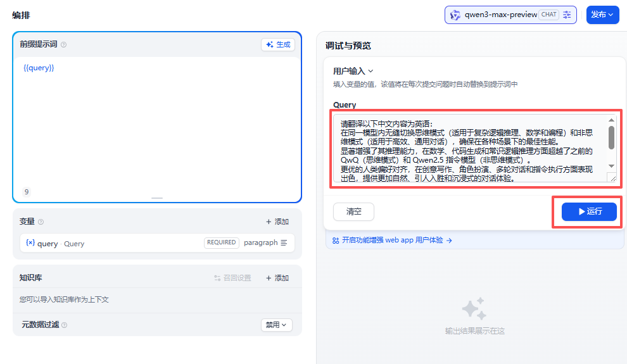Click the qwen3-max-preview model logo icon

coord(455,15)
